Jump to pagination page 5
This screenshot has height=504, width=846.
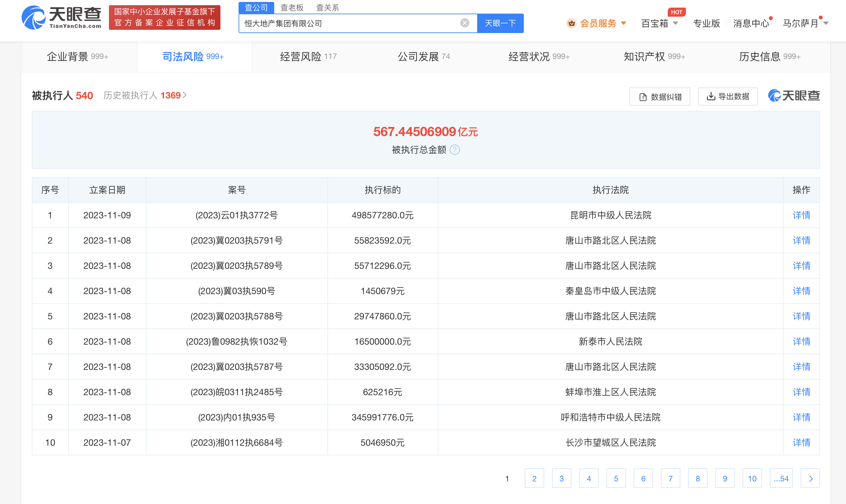(616, 478)
